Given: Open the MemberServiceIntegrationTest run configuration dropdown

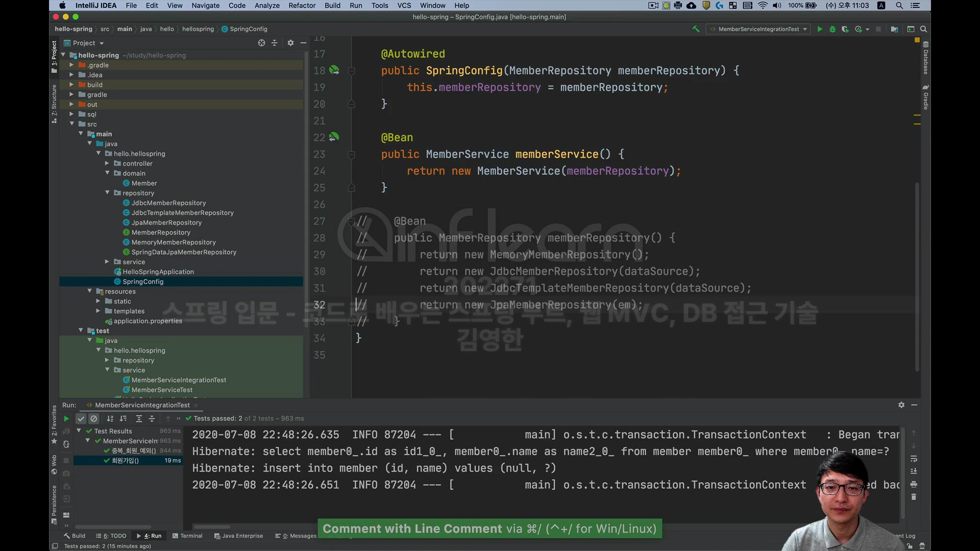Looking at the screenshot, I should click(759, 29).
